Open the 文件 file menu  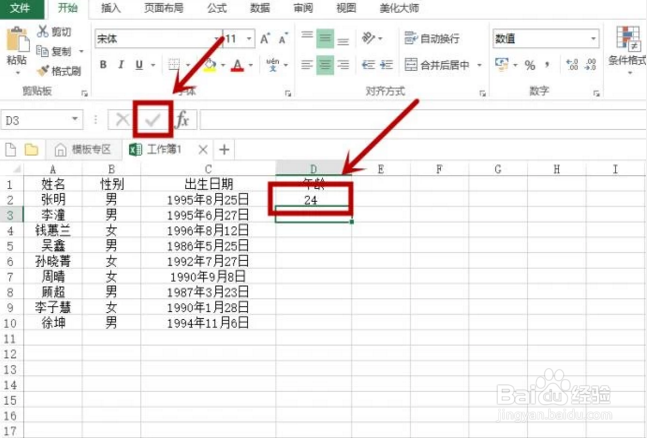click(21, 8)
